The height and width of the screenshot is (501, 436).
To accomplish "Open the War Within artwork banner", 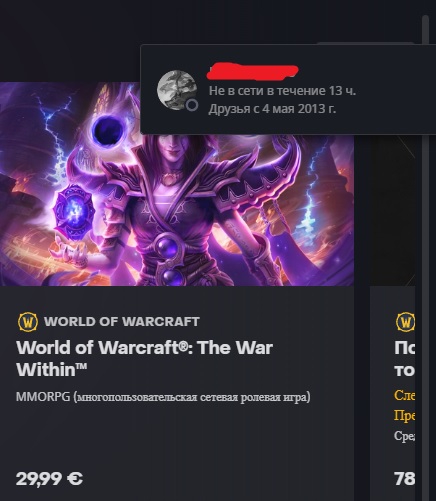I will tap(177, 184).
